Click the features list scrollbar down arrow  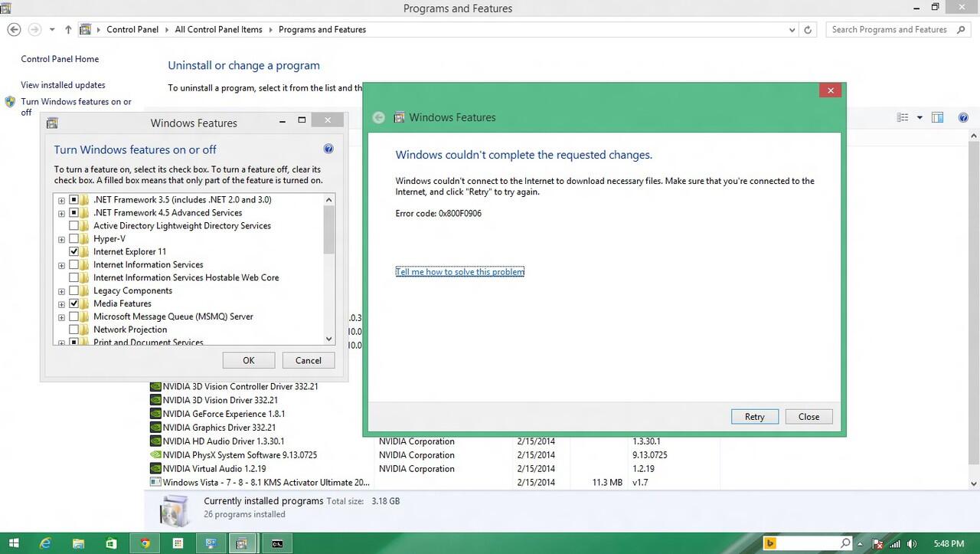click(329, 339)
